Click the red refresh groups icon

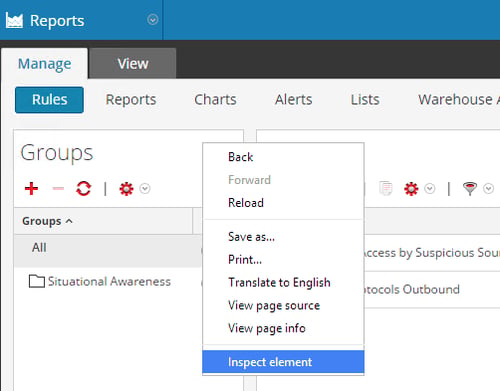tap(83, 189)
